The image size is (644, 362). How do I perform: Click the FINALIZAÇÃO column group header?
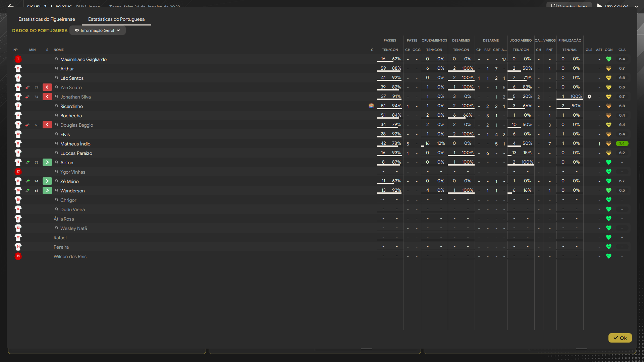click(570, 40)
